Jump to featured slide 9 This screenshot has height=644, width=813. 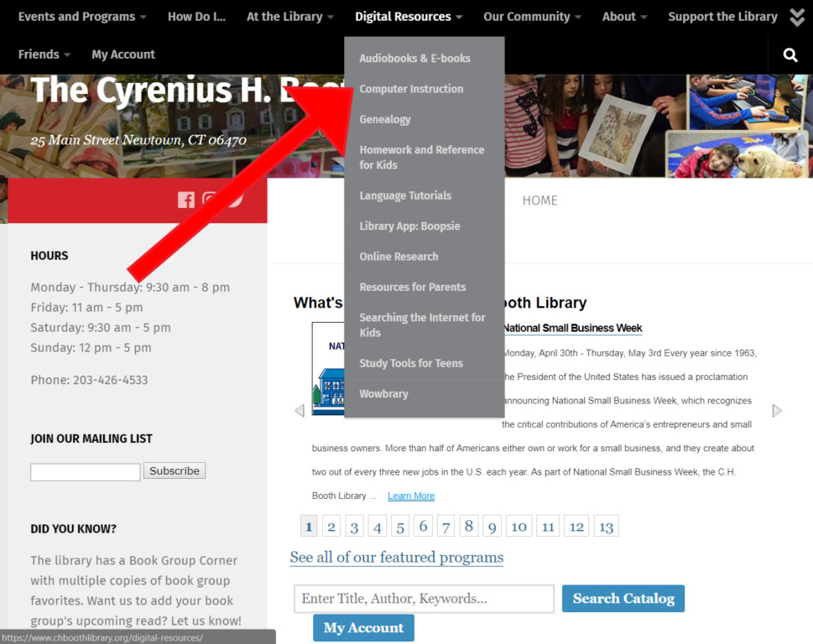click(492, 527)
